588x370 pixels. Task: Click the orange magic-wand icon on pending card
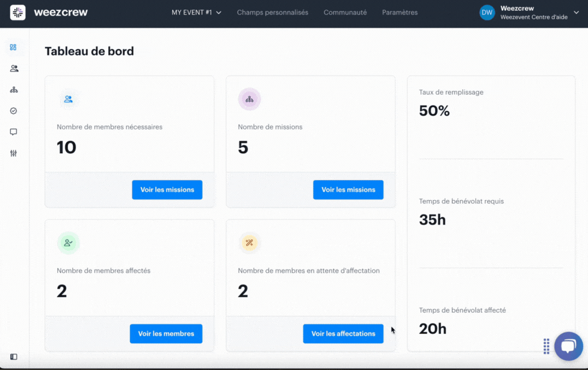point(249,243)
